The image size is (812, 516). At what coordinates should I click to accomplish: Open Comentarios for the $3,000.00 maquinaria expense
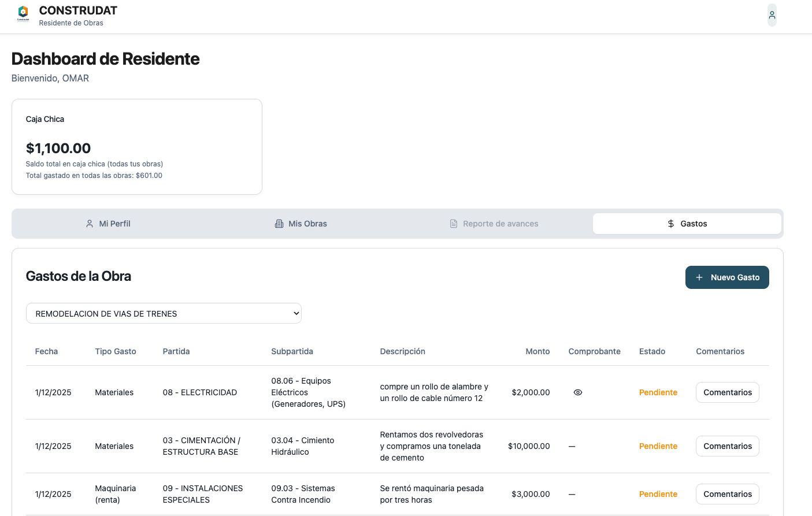727,494
